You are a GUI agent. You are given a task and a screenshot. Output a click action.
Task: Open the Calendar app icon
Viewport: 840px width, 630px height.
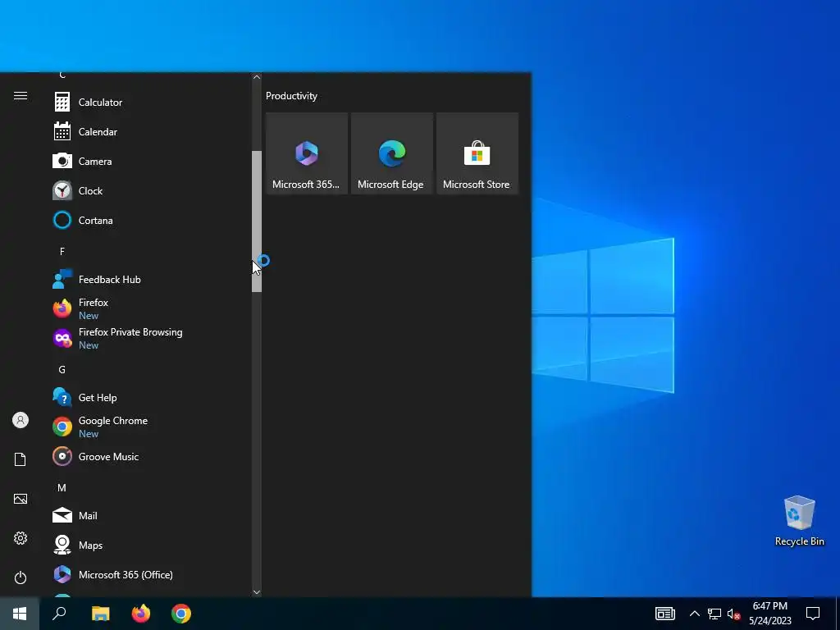62,131
